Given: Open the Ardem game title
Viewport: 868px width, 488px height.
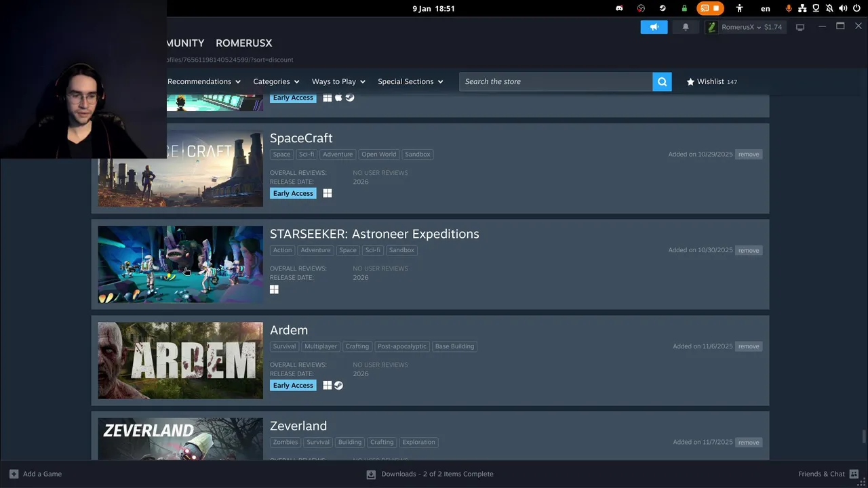Looking at the screenshot, I should coord(289,330).
